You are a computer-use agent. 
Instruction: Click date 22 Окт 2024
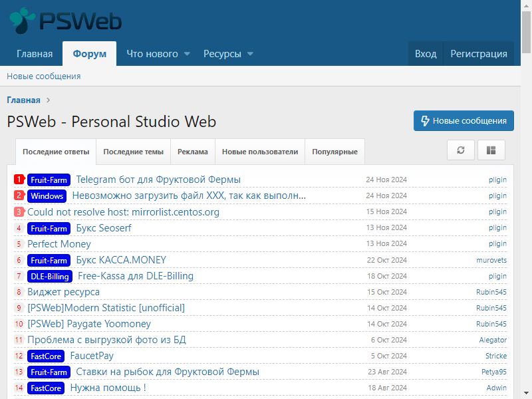click(x=387, y=260)
